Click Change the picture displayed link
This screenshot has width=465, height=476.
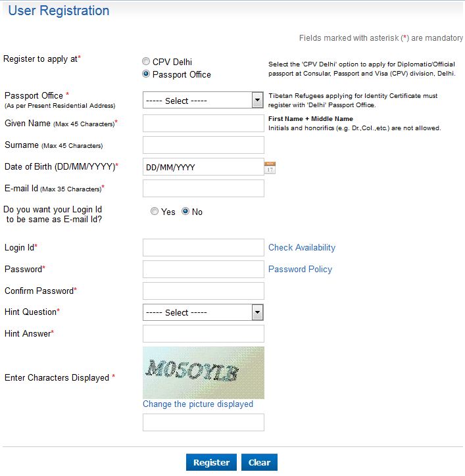[x=198, y=404]
